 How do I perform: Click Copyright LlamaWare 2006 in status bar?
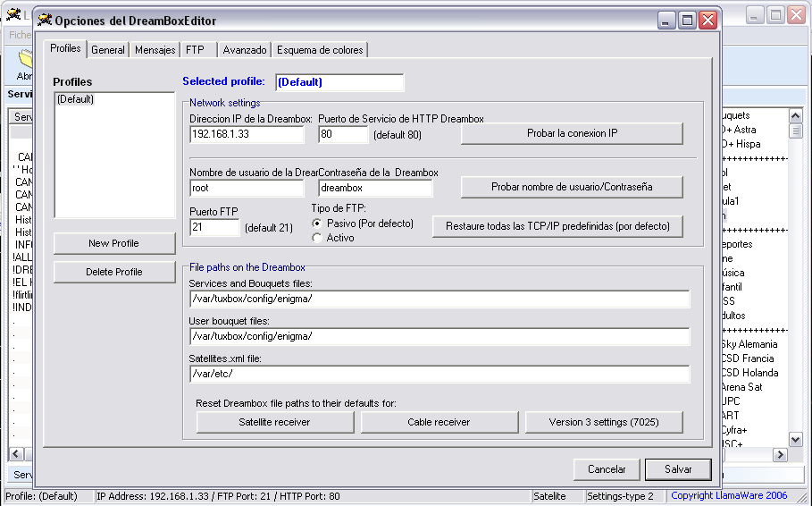(x=729, y=495)
